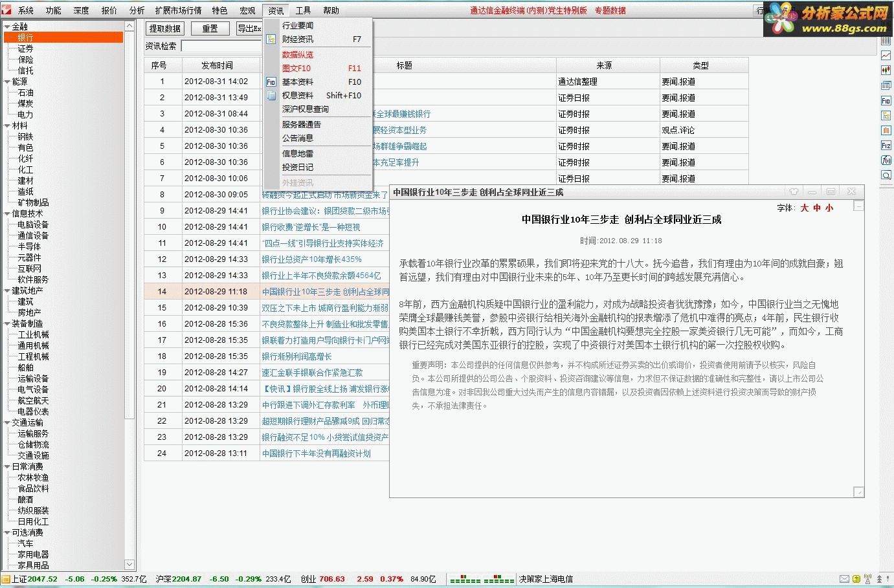The image size is (894, 588).
Task: Open the line trend chart icon
Action: click(886, 56)
